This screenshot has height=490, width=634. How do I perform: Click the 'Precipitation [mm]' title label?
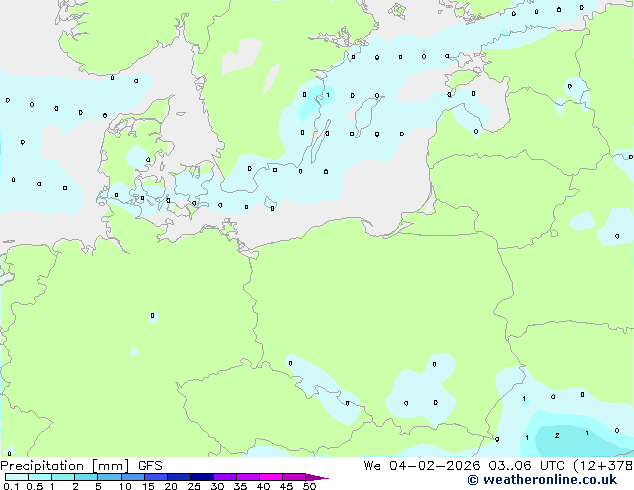click(65, 466)
